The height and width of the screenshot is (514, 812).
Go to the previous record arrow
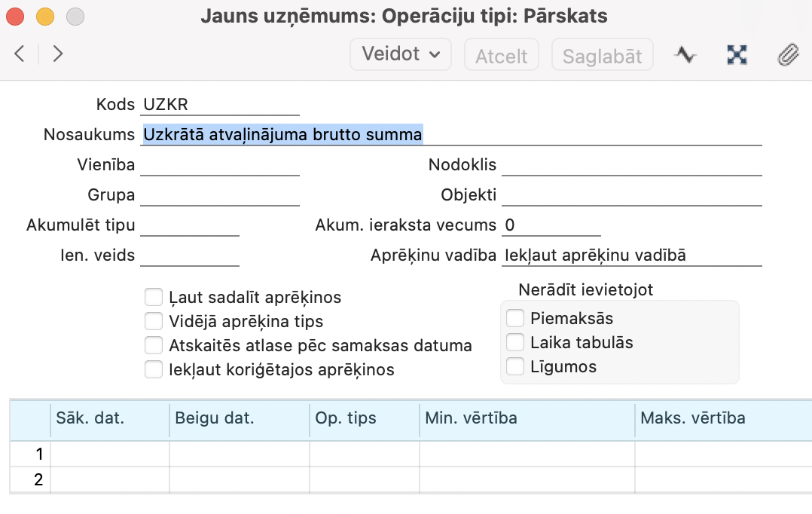tap(20, 54)
